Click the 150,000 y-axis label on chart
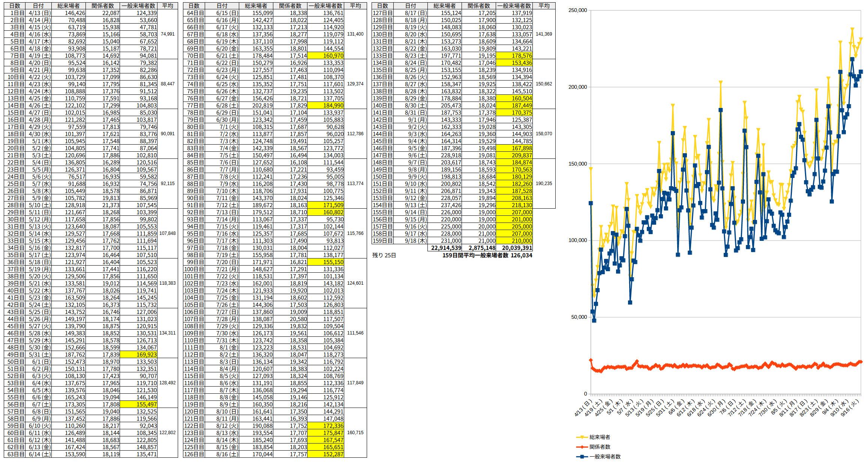The height and width of the screenshot is (466, 868). pos(578,164)
